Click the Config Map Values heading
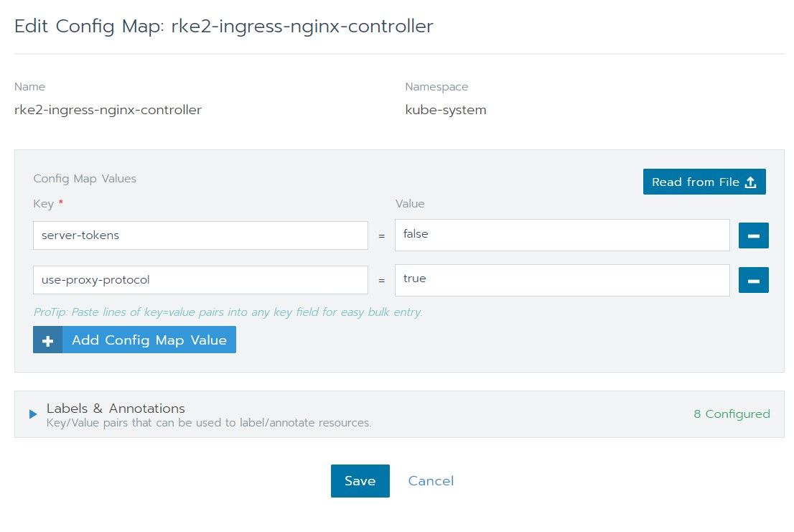 85,179
